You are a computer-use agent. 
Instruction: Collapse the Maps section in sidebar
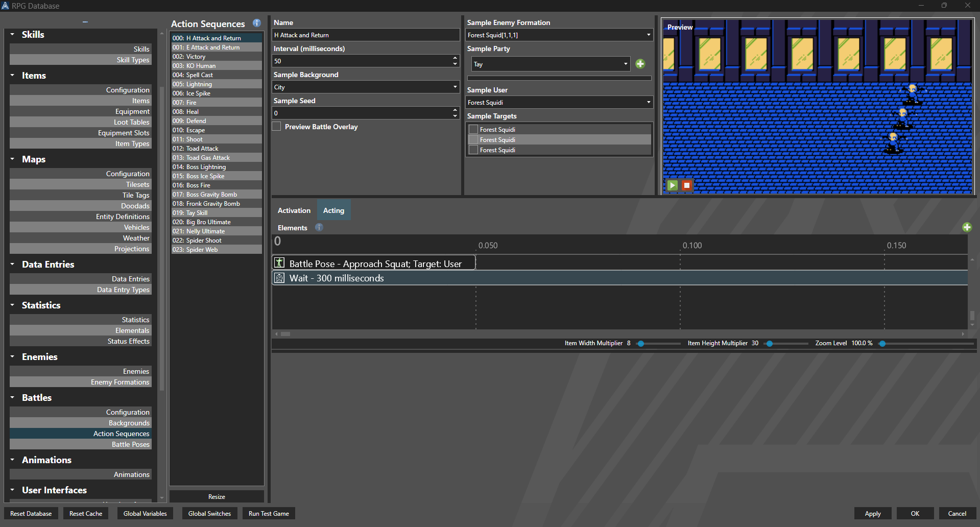tap(12, 159)
